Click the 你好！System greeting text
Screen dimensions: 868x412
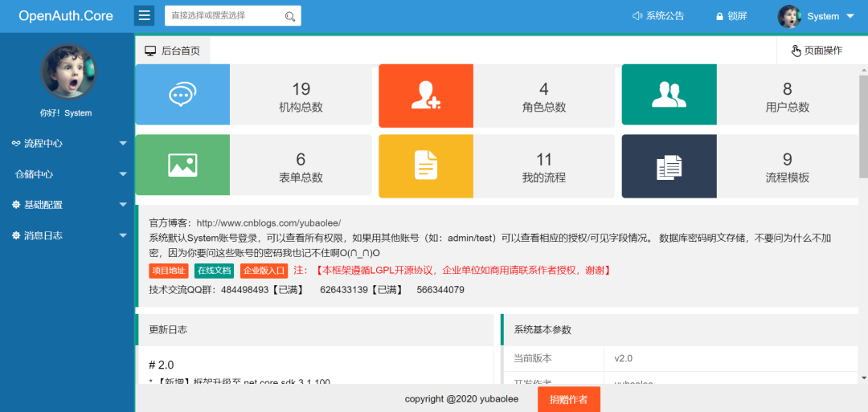(x=66, y=112)
